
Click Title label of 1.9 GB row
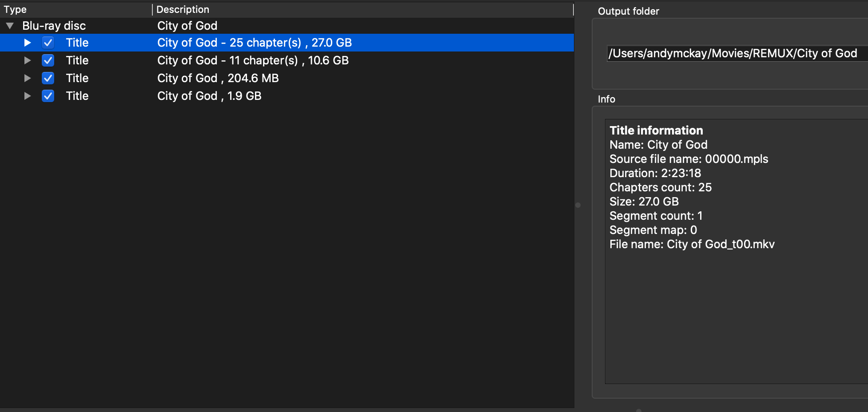77,96
